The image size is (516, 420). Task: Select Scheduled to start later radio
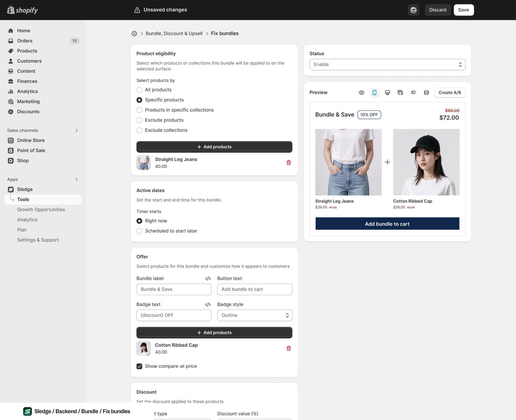[x=139, y=231]
